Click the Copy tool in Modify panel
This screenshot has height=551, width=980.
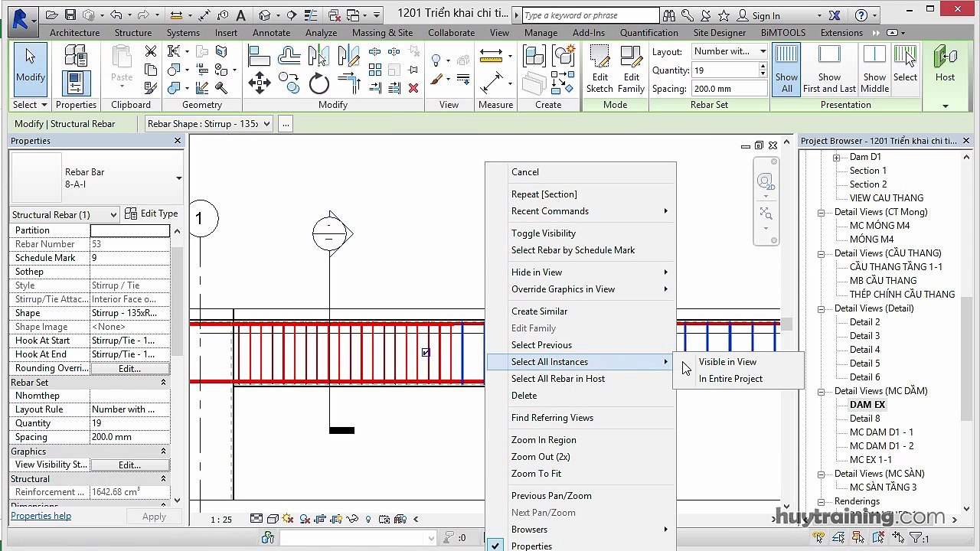(289, 82)
